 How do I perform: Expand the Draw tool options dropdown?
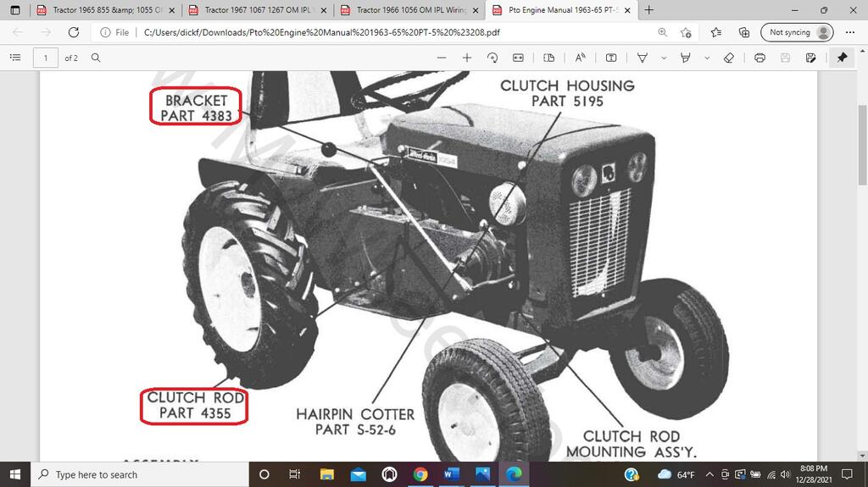pyautogui.click(x=663, y=58)
